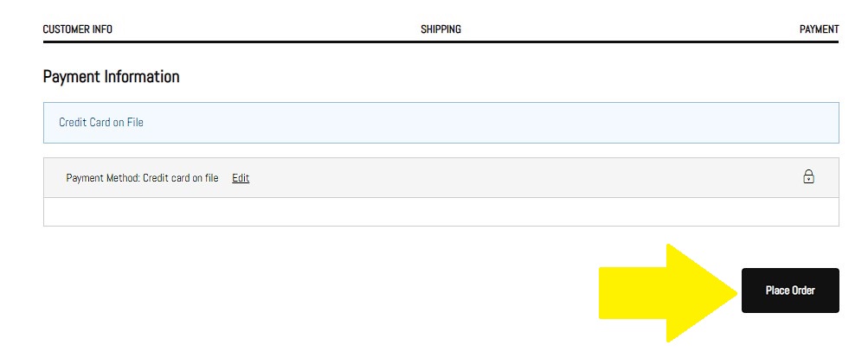
Task: Click the Credit Card on File banner
Action: point(440,123)
